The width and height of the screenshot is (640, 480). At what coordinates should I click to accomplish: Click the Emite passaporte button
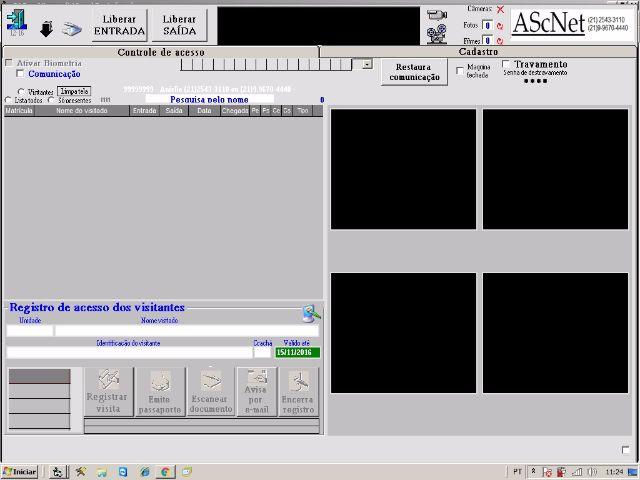160,391
